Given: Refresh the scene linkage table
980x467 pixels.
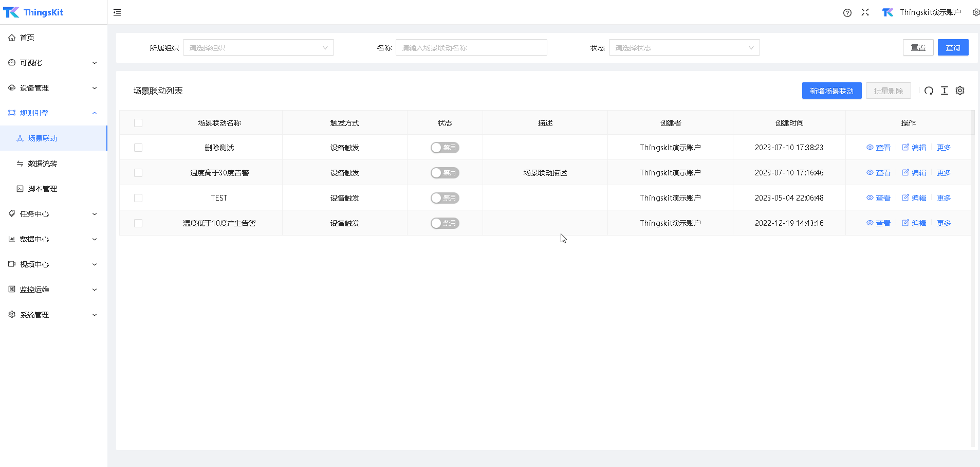Looking at the screenshot, I should coord(929,91).
